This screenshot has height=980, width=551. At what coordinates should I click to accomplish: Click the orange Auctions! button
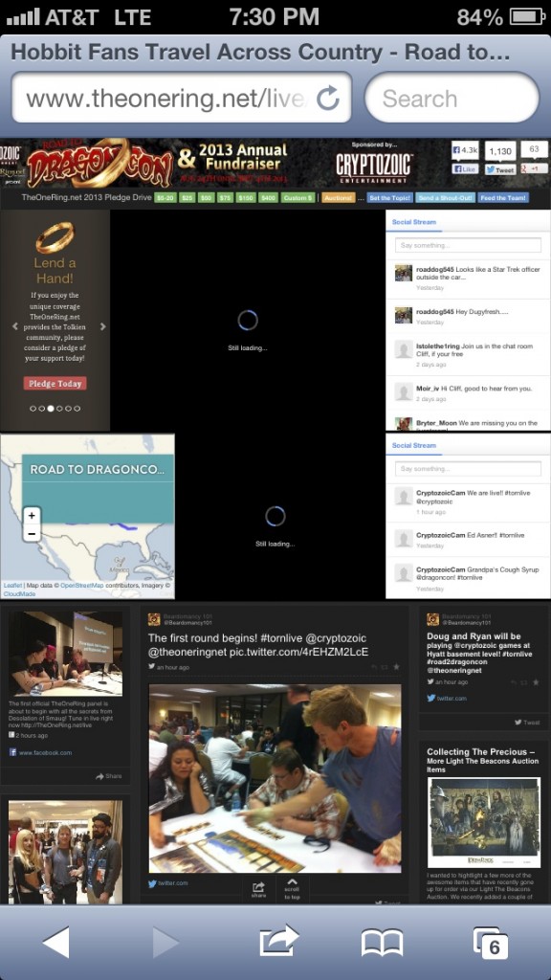pyautogui.click(x=339, y=198)
